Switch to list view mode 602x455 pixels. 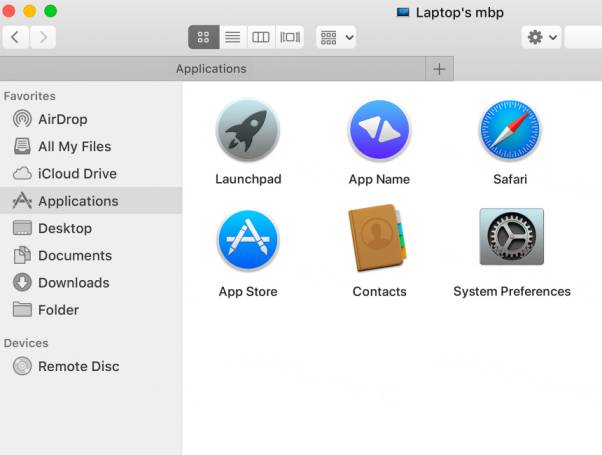tap(232, 37)
